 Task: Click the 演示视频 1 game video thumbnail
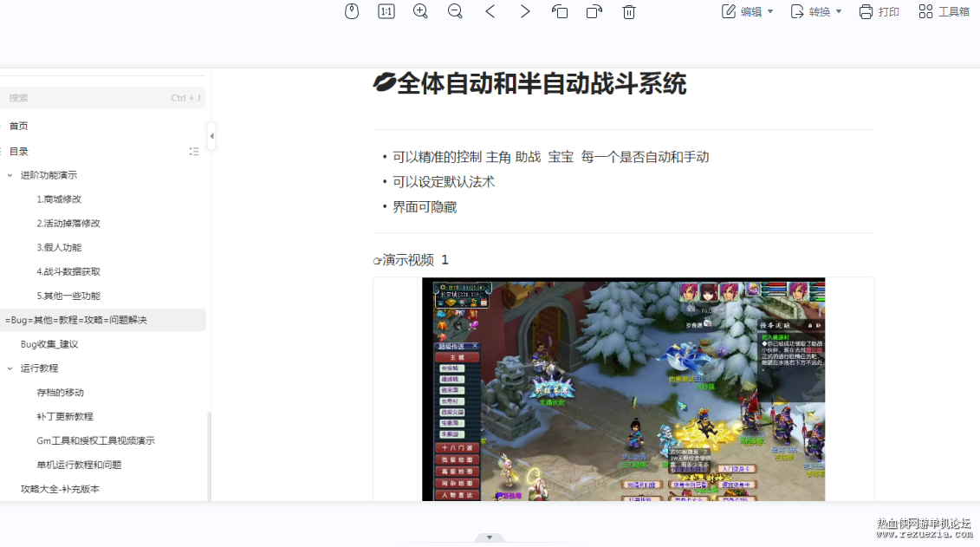coord(623,389)
